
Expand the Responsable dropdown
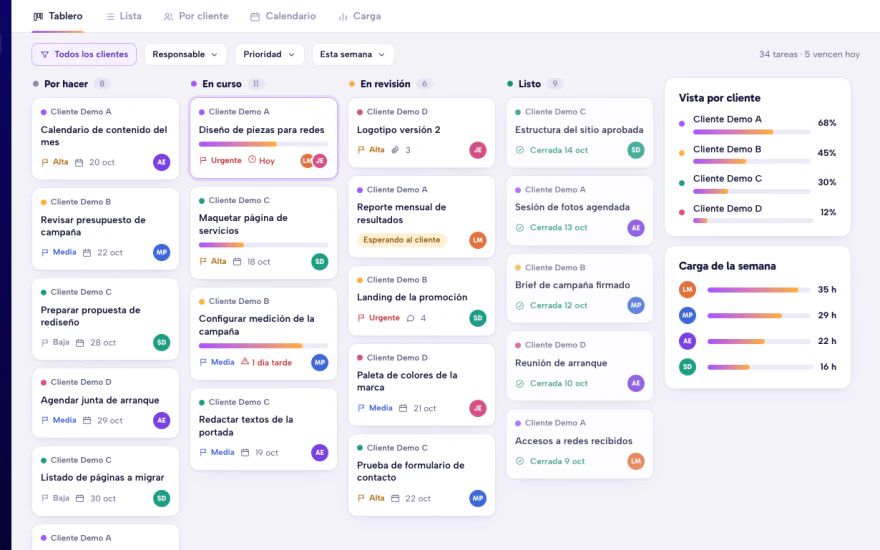[x=185, y=54]
